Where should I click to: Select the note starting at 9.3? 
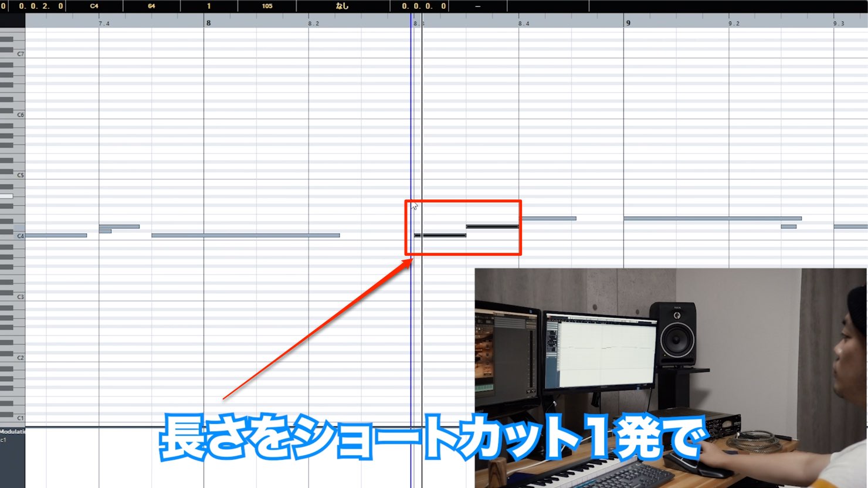[851, 226]
